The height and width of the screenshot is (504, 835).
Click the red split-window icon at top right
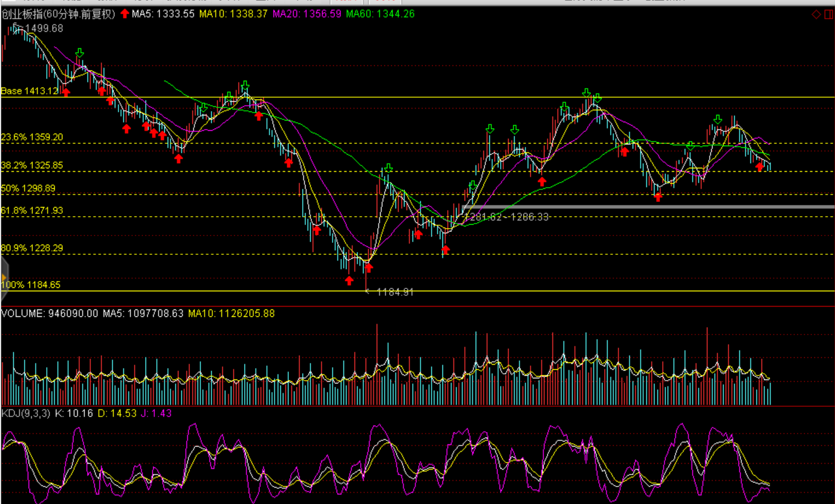(x=829, y=14)
